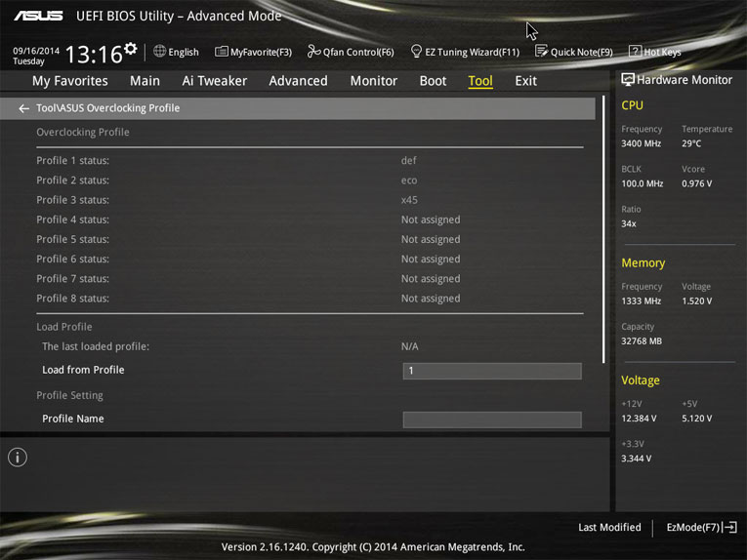Click the 'x45' profile status value
This screenshot has height=560, width=747.
[x=409, y=200]
